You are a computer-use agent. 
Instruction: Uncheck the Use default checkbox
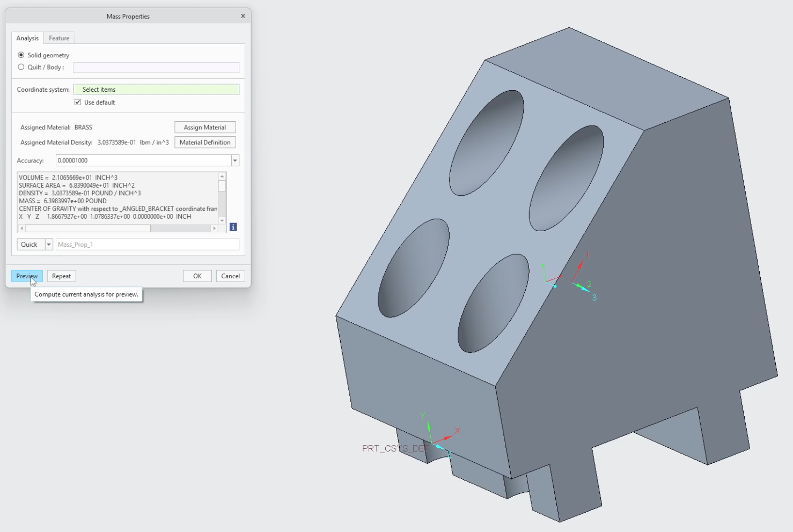(x=78, y=102)
